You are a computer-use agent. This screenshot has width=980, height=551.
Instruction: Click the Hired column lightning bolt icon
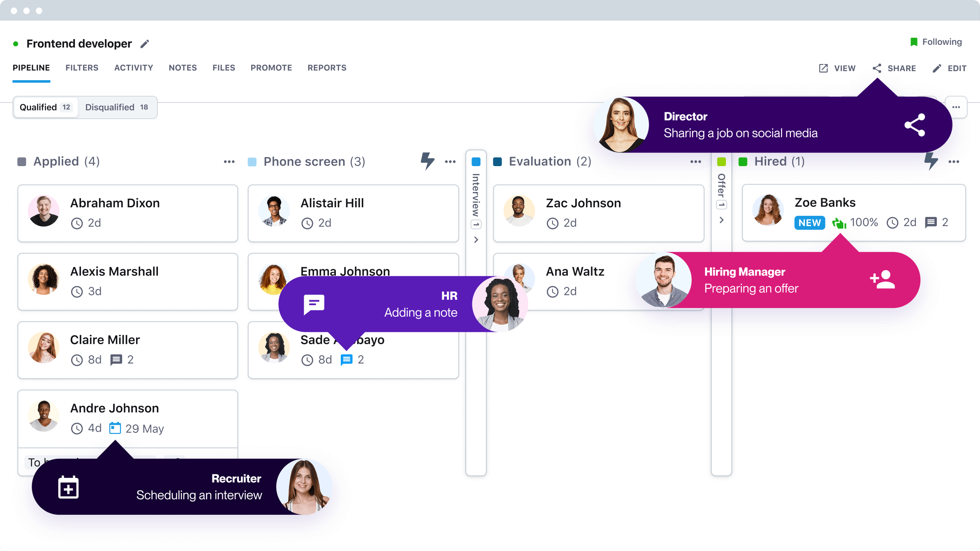931,161
